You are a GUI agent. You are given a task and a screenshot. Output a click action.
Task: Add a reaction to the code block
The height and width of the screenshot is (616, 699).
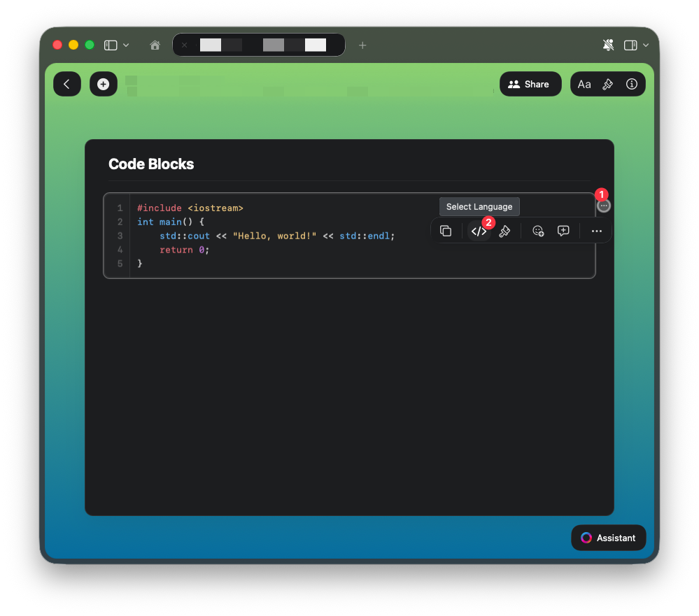(538, 231)
